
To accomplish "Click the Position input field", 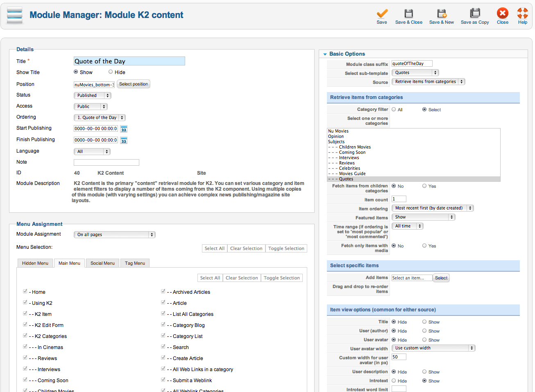I will point(94,85).
